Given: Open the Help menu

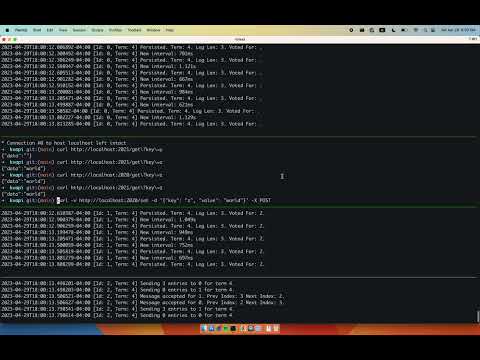Looking at the screenshot, I should tap(170, 30).
